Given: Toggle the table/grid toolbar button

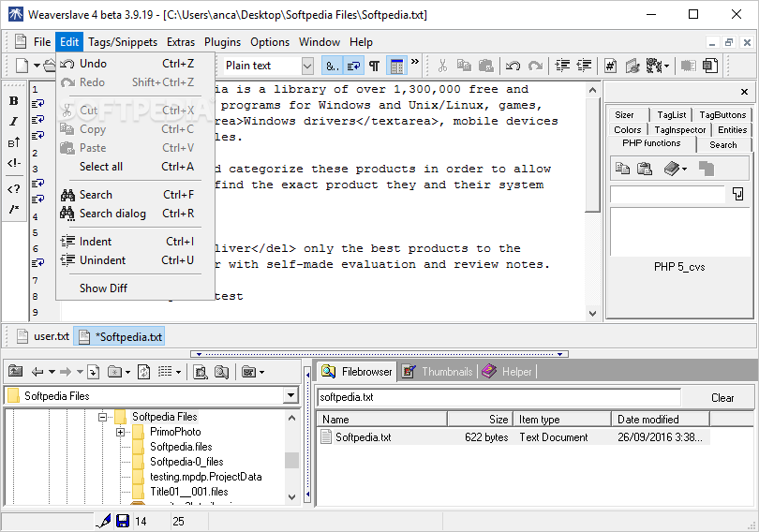Looking at the screenshot, I should [396, 66].
